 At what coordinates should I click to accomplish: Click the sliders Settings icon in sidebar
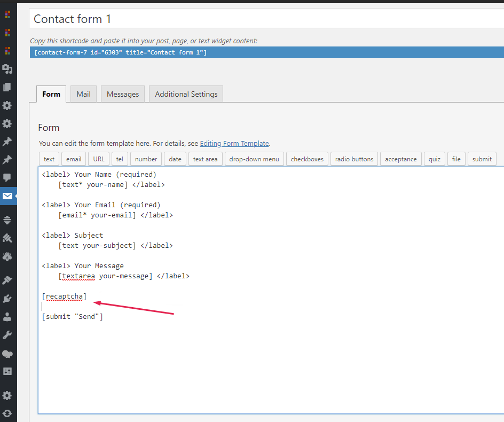click(7, 371)
